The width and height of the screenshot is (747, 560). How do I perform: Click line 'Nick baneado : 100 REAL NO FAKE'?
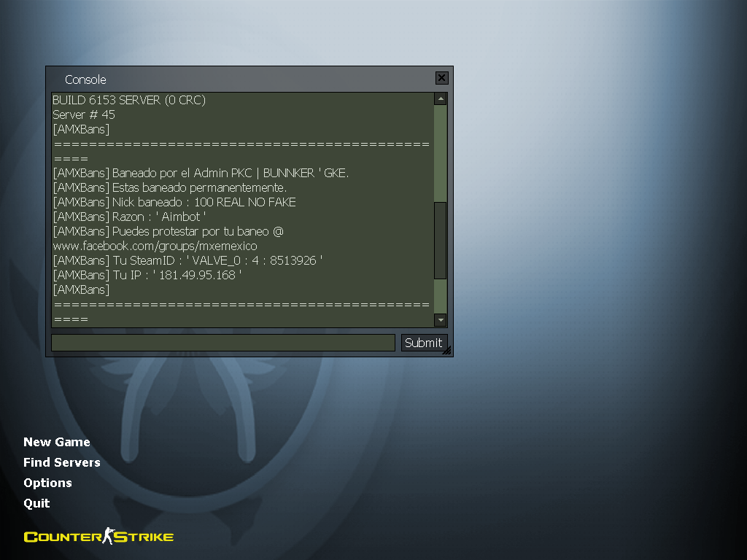(x=174, y=203)
